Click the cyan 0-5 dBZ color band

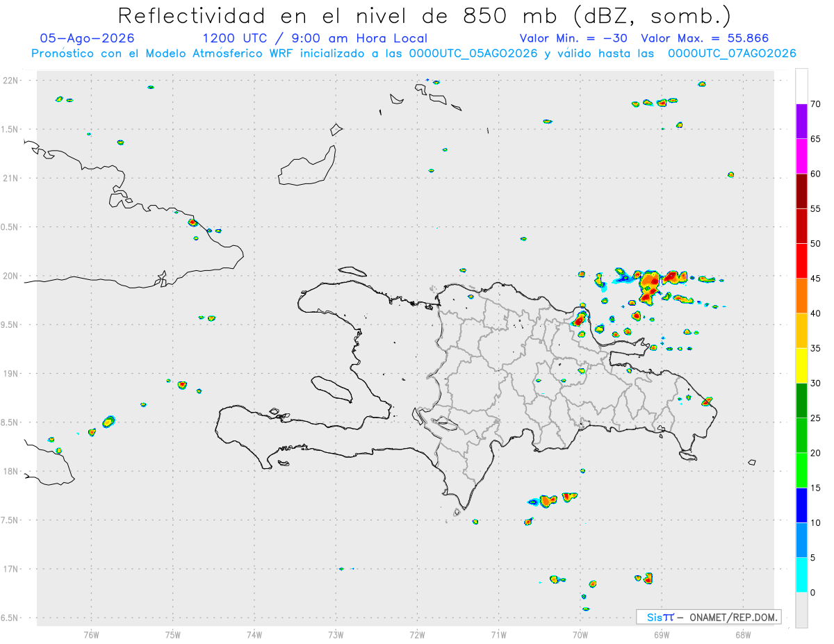[x=801, y=575]
